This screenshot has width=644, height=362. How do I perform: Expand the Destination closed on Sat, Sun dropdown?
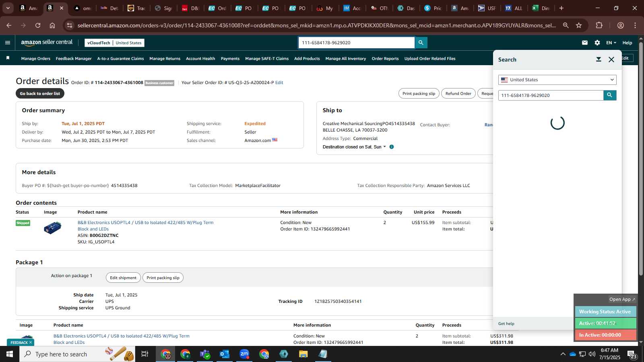(x=354, y=147)
